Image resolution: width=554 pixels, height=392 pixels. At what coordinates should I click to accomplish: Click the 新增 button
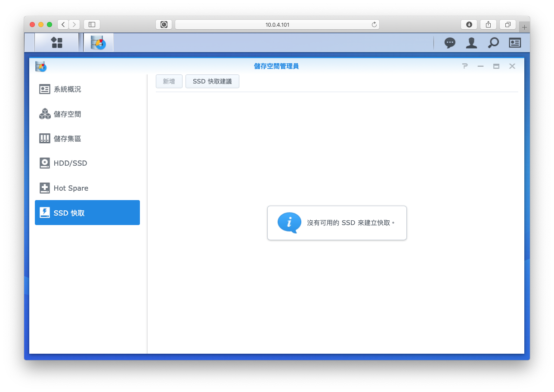click(x=169, y=81)
